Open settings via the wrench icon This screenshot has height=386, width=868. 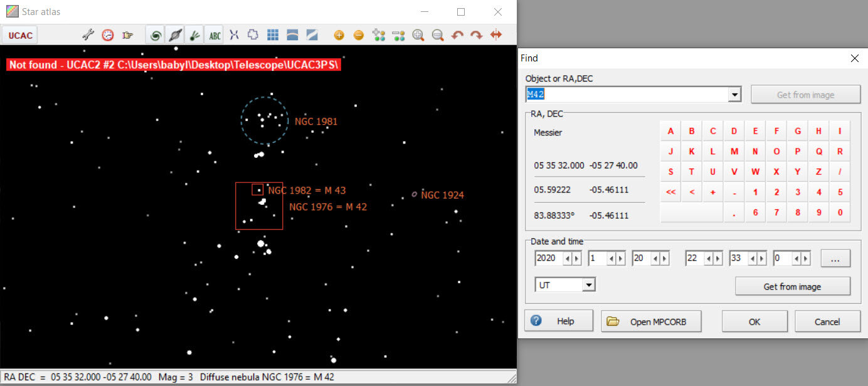coord(88,35)
